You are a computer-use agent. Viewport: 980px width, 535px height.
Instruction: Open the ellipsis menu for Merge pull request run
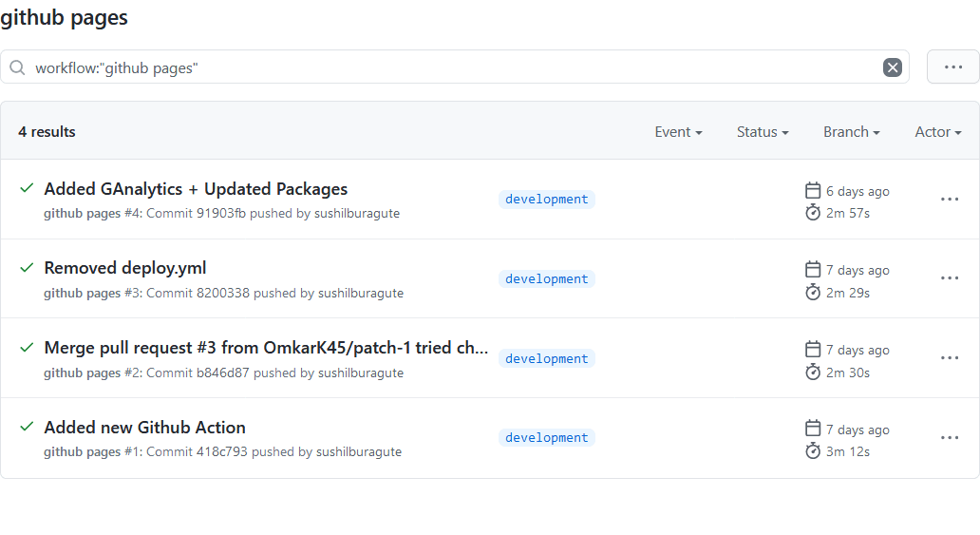click(x=950, y=358)
